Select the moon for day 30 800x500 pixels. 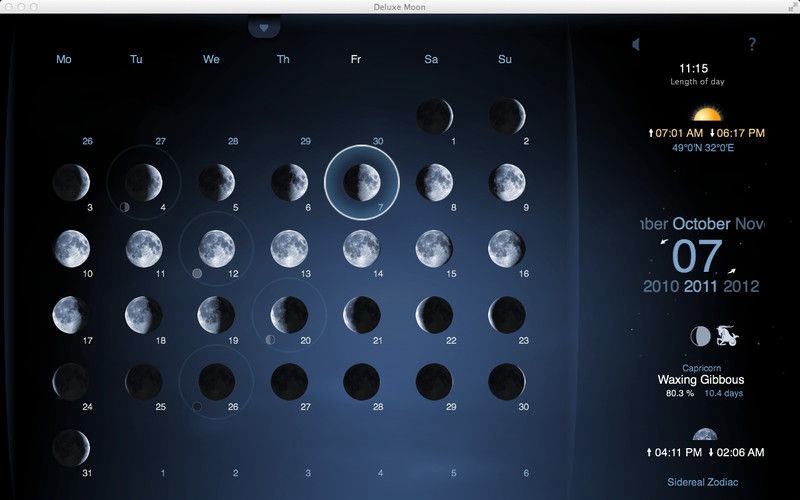coord(507,382)
